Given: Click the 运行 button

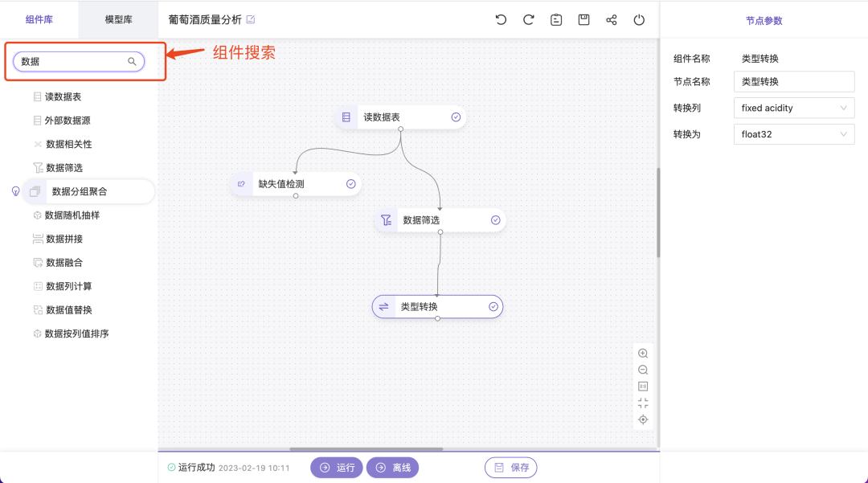Looking at the screenshot, I should (x=337, y=468).
